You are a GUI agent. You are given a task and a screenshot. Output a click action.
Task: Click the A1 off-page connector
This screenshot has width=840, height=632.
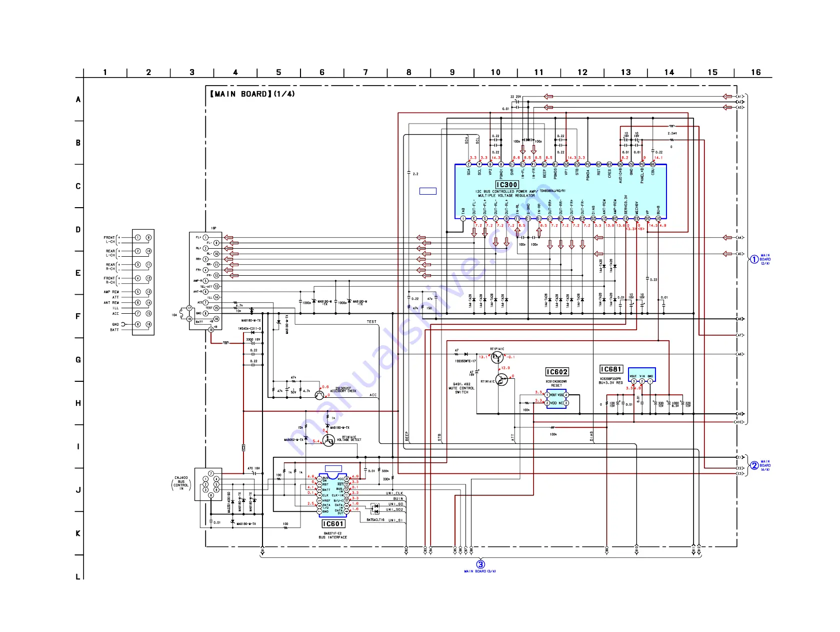pos(740,97)
